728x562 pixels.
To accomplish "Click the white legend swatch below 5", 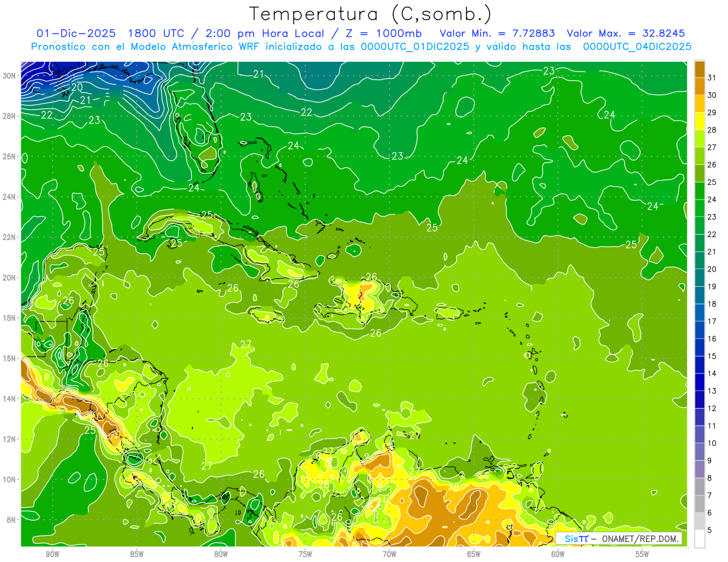I will (x=699, y=539).
